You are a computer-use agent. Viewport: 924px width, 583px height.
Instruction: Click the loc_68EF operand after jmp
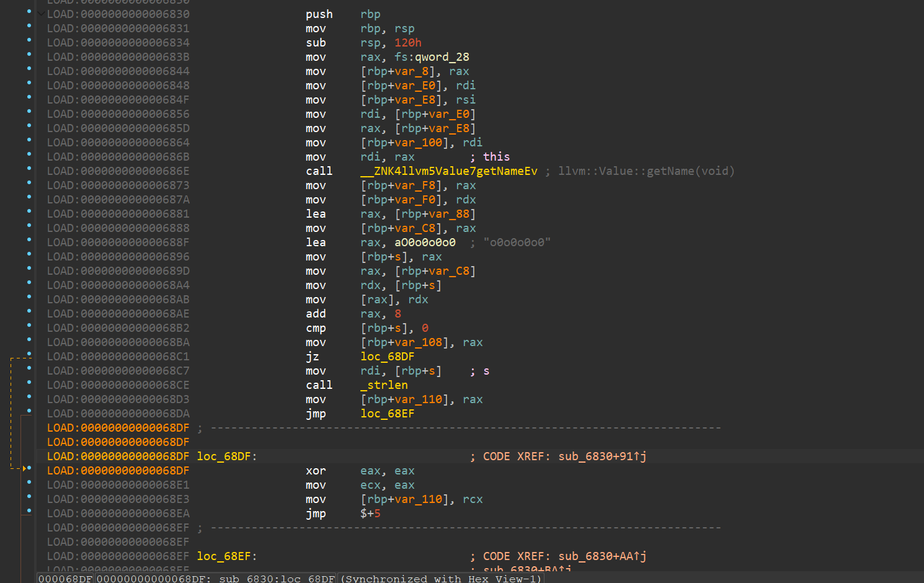tap(387, 414)
